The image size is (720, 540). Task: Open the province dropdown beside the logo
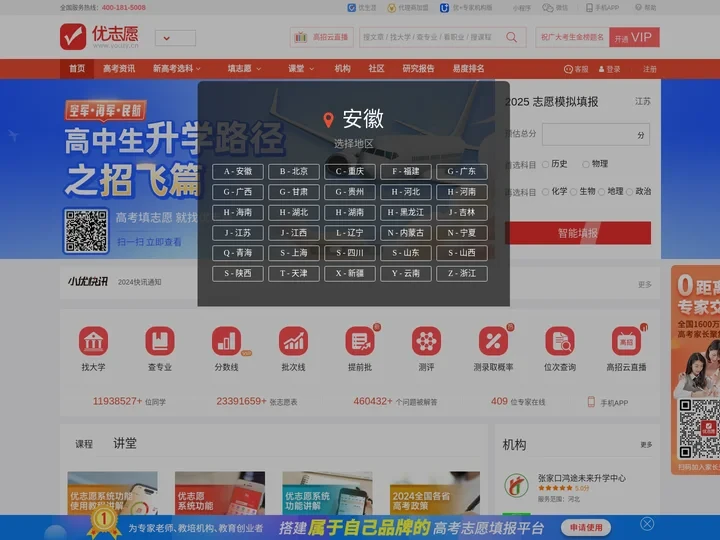(175, 38)
